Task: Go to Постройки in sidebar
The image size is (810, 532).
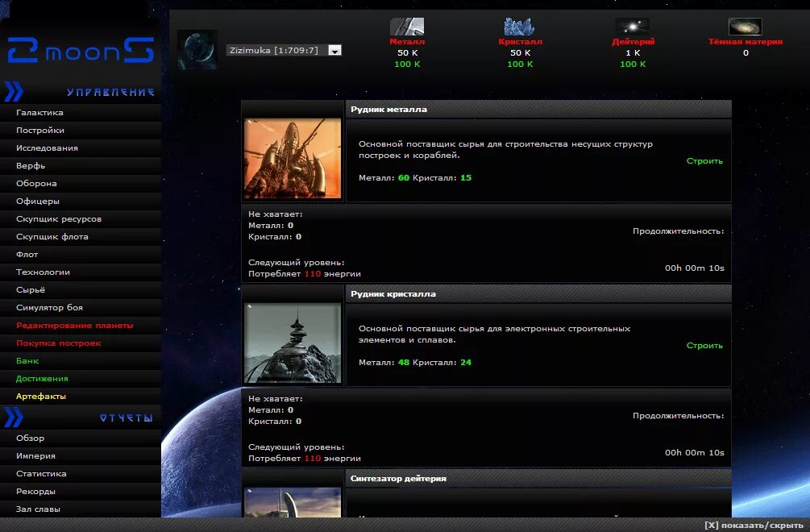Action: click(40, 130)
